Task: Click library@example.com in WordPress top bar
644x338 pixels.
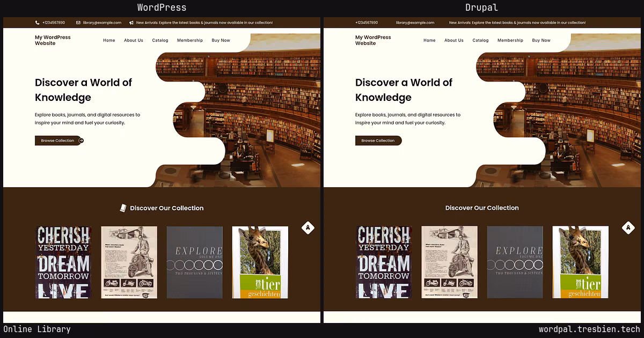Action: click(102, 23)
